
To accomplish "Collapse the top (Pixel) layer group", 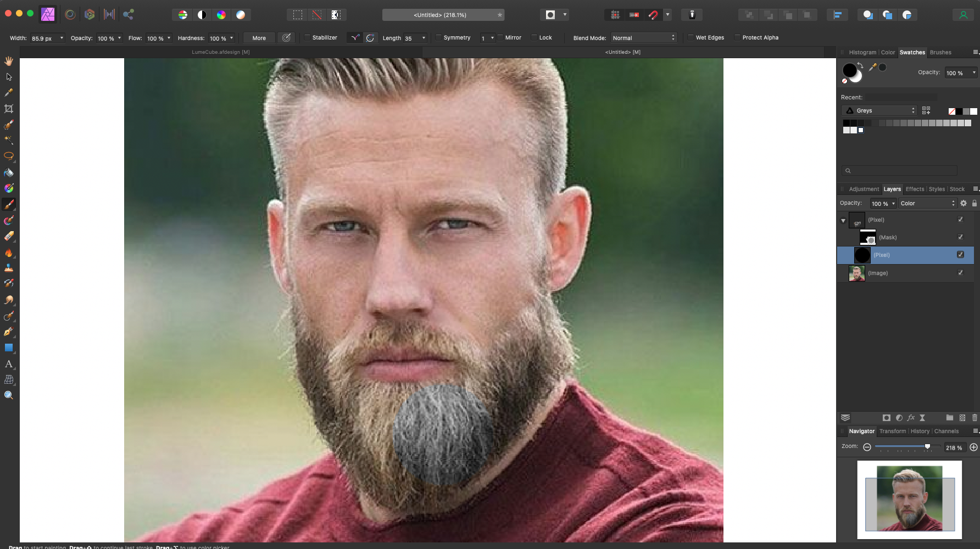I will (x=843, y=221).
